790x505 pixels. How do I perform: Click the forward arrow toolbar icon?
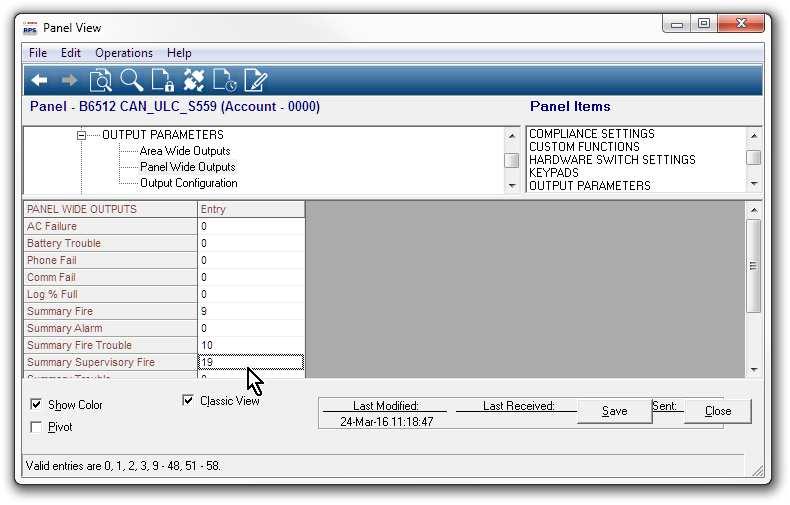click(x=69, y=80)
